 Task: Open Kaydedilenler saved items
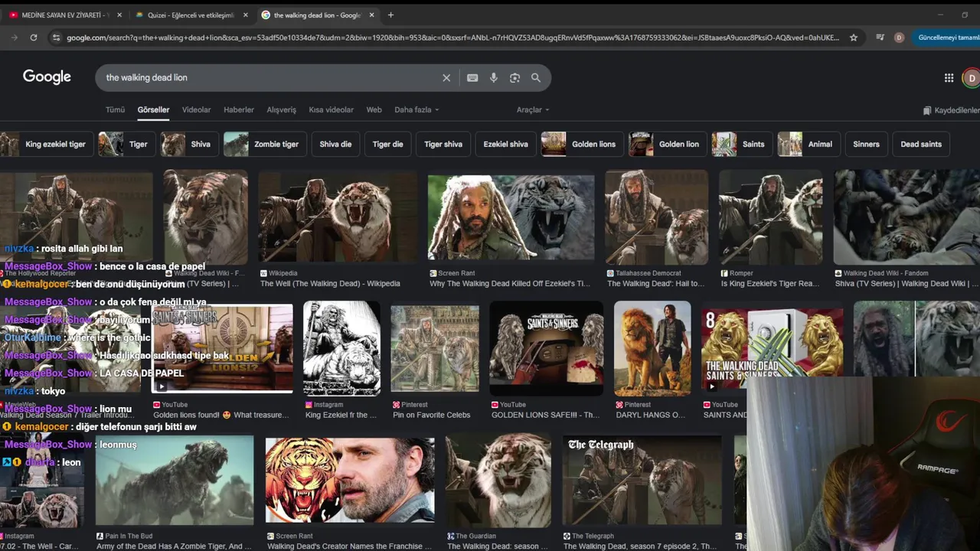(x=952, y=110)
